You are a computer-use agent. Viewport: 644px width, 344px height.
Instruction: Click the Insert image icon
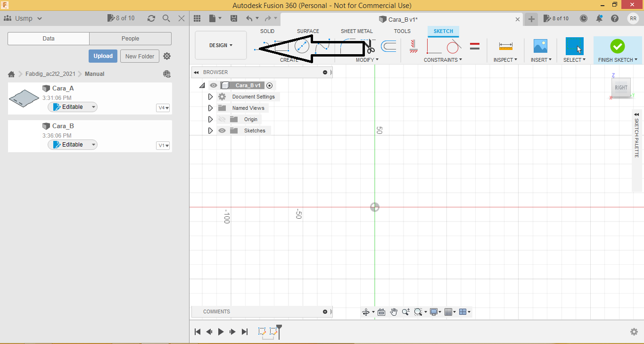540,46
